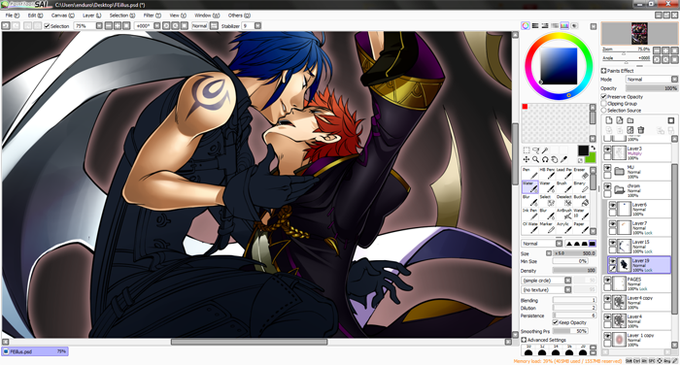Pick the Bucket fill tool
Viewport: 680px width, 365px height.
(x=581, y=200)
